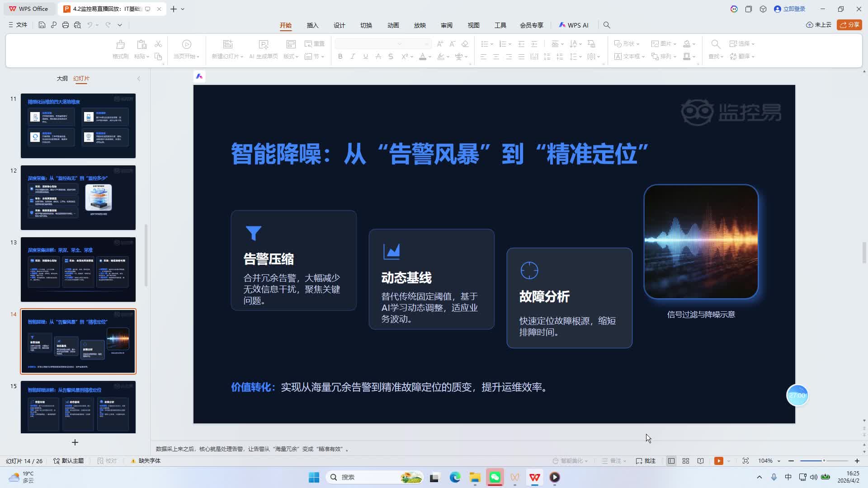Click the zoom slider in status bar

(824, 461)
